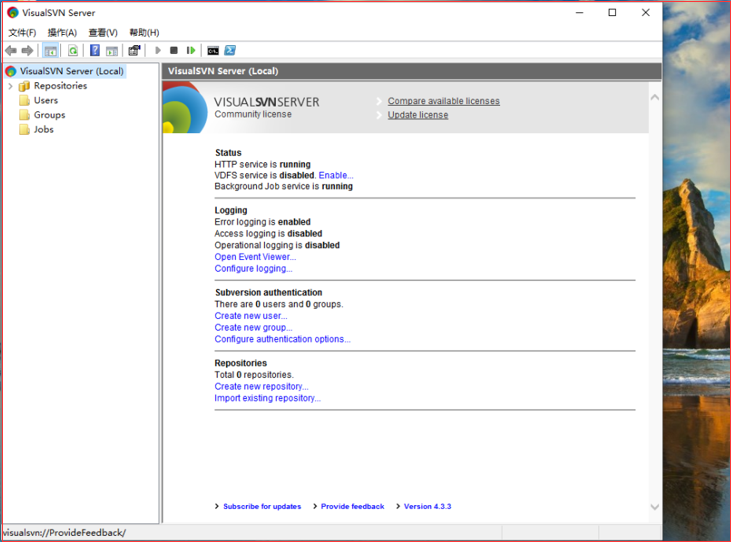The height and width of the screenshot is (542, 731).
Task: Click the Repositories folder icon
Action: click(24, 86)
